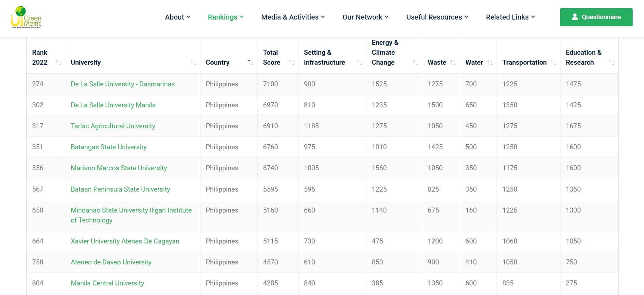Open the About dropdown menu
Image resolution: width=644 pixels, height=295 pixels.
tap(178, 17)
